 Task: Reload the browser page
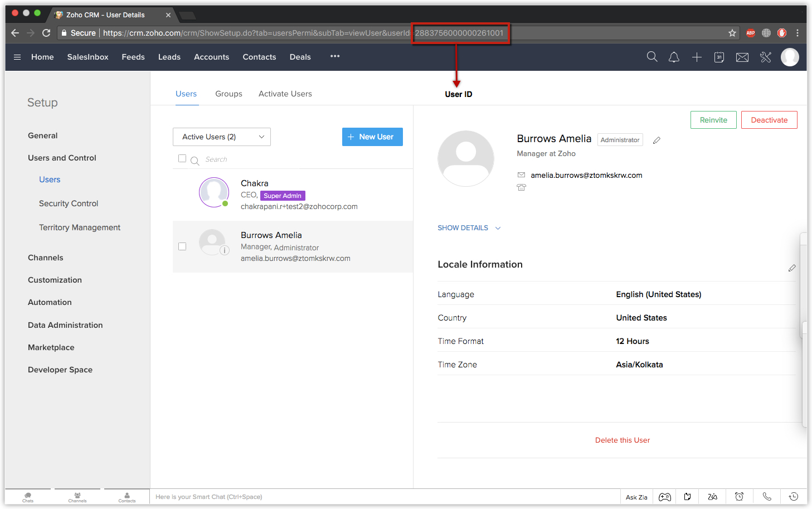pyautogui.click(x=46, y=33)
